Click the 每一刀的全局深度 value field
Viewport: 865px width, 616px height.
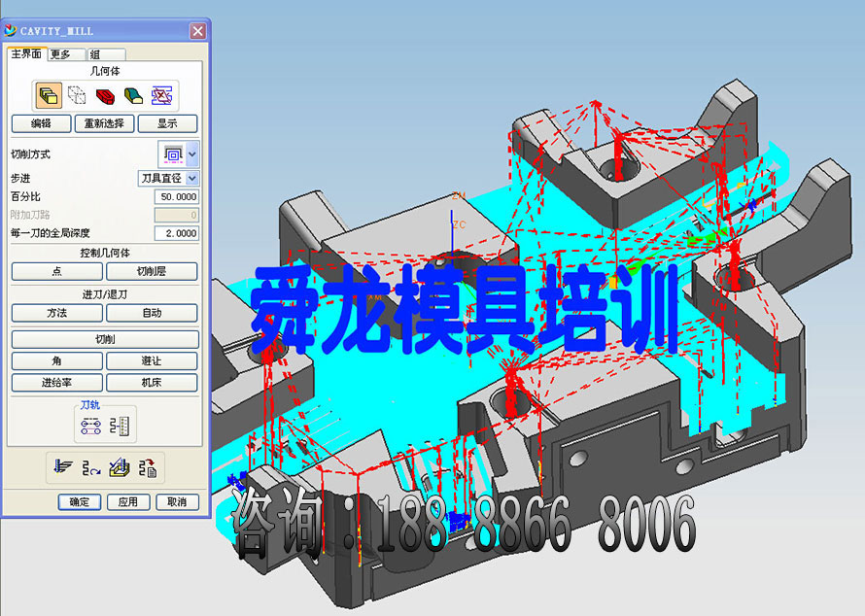[x=176, y=233]
